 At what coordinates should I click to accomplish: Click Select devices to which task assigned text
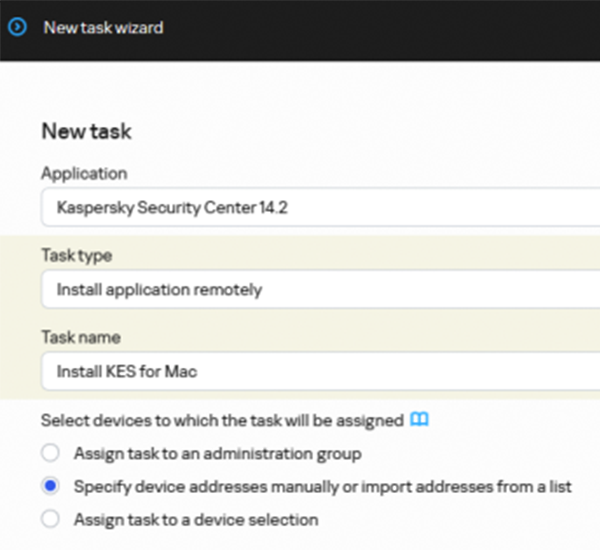222,420
